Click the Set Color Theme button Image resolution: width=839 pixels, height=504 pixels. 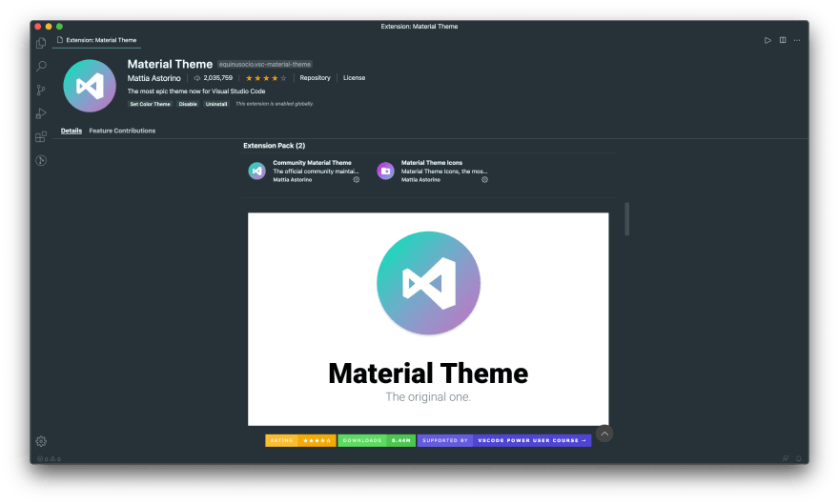pos(150,104)
